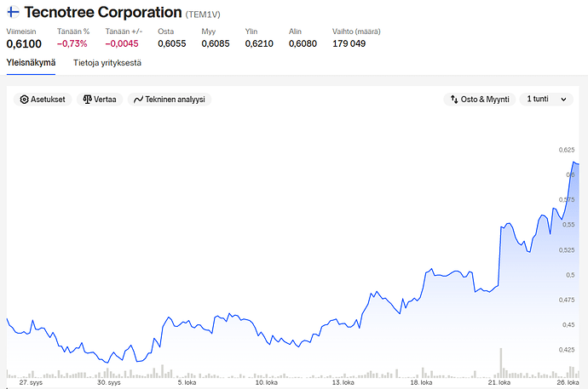Click the daily change −0,73%
The width and height of the screenshot is (588, 389).
(72, 43)
